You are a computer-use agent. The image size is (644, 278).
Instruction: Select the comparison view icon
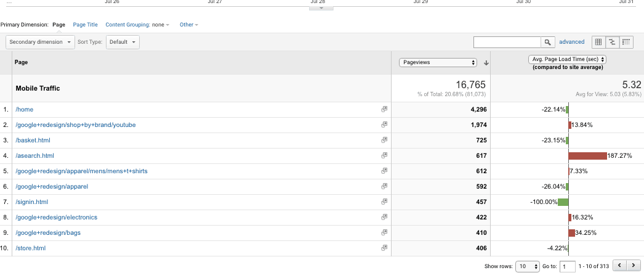pos(612,42)
